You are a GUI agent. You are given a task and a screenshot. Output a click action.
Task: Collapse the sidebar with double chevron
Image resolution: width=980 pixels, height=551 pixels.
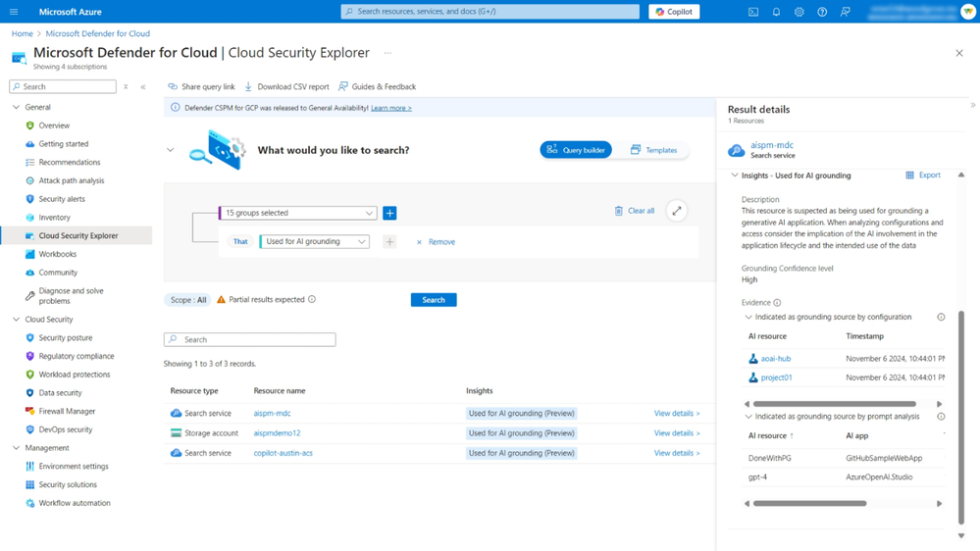(143, 87)
